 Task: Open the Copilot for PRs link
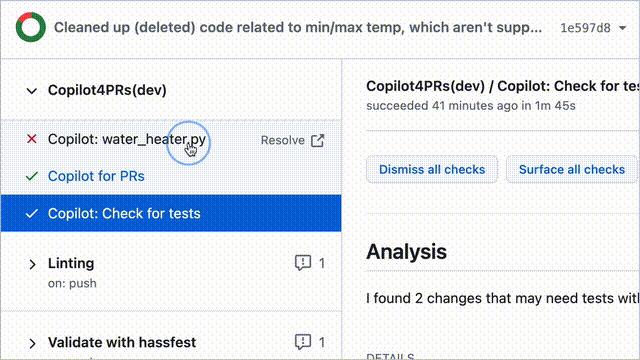point(96,176)
